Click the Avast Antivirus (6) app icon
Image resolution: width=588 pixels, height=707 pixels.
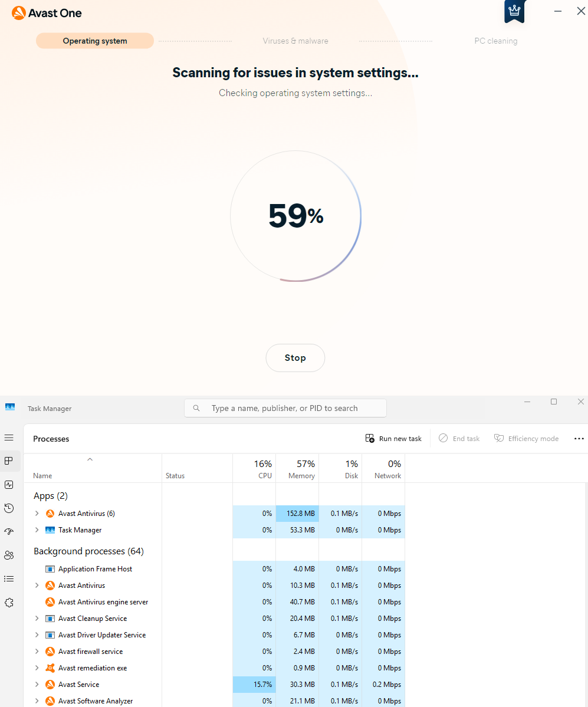(50, 514)
